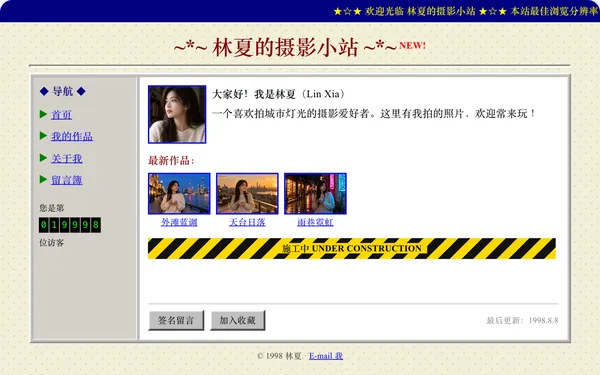The width and height of the screenshot is (600, 375).
Task: Follow the 外滩蓝调 caption link
Action: pyautogui.click(x=179, y=222)
